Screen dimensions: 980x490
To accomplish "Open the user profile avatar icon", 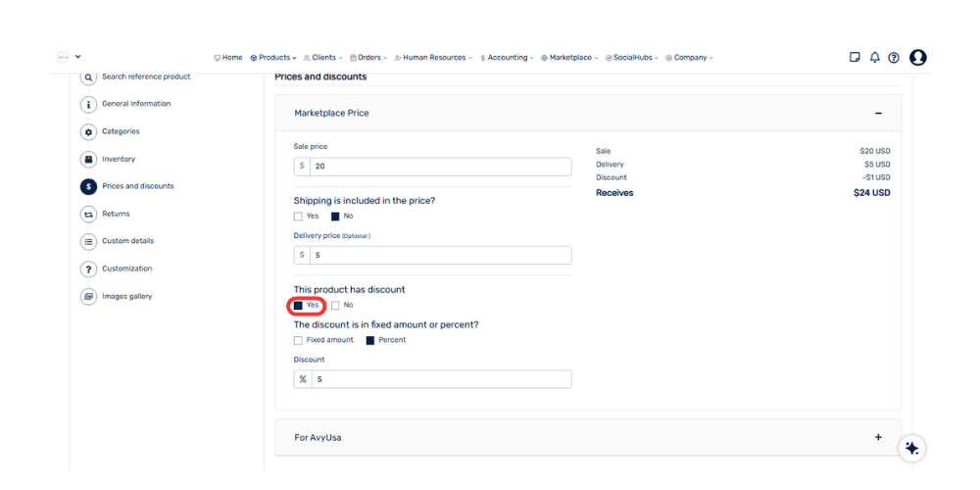I will (x=918, y=58).
